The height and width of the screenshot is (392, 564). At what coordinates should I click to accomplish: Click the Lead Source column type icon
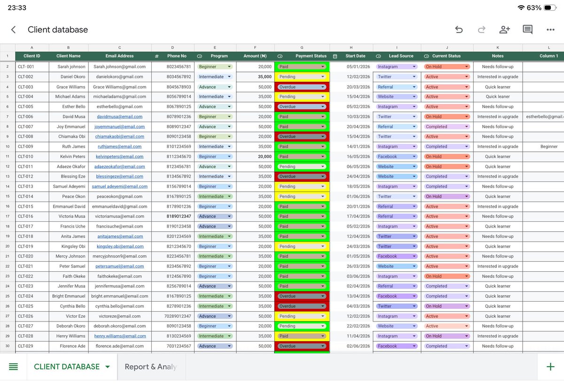click(x=378, y=56)
